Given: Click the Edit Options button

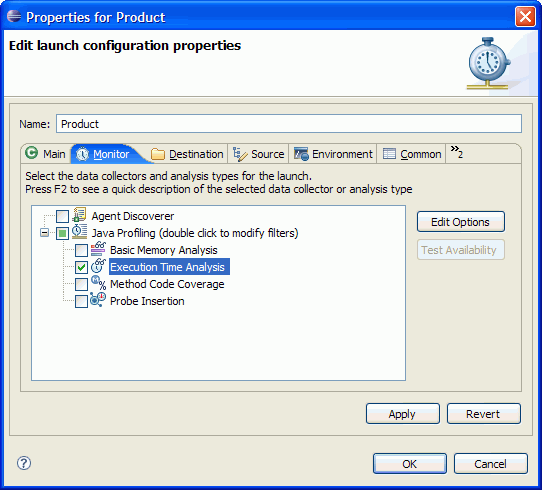Looking at the screenshot, I should pyautogui.click(x=460, y=222).
